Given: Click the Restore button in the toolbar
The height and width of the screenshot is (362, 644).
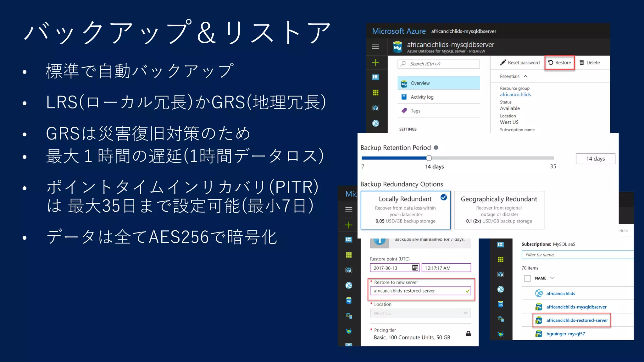Looking at the screenshot, I should point(559,63).
